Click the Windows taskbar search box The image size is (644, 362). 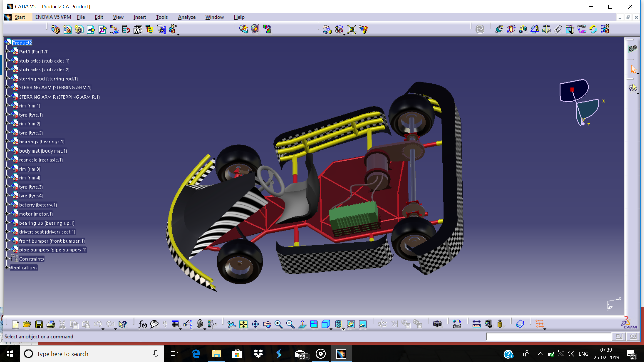(x=92, y=354)
